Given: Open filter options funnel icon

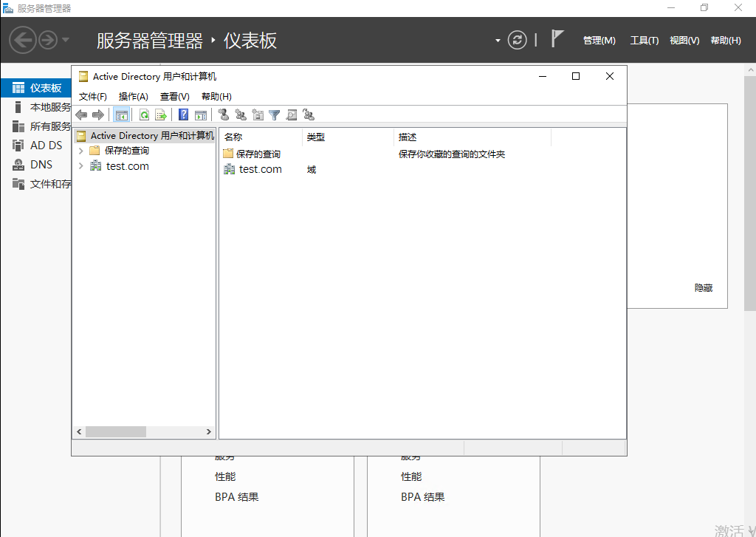Looking at the screenshot, I should click(x=275, y=114).
